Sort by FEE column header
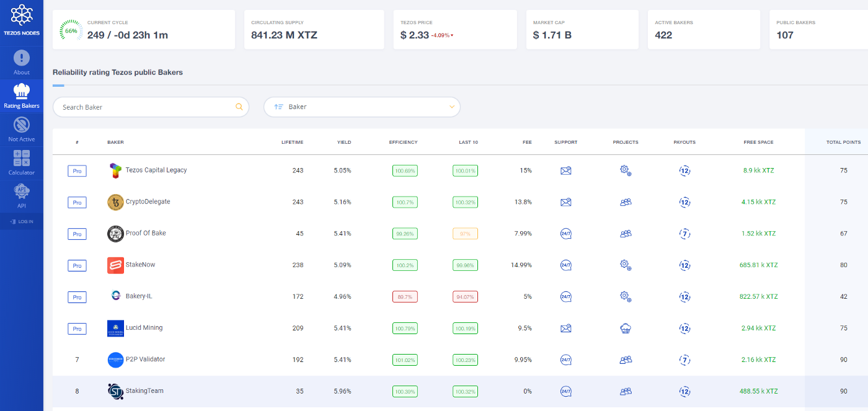Image resolution: width=868 pixels, height=411 pixels. [x=527, y=142]
